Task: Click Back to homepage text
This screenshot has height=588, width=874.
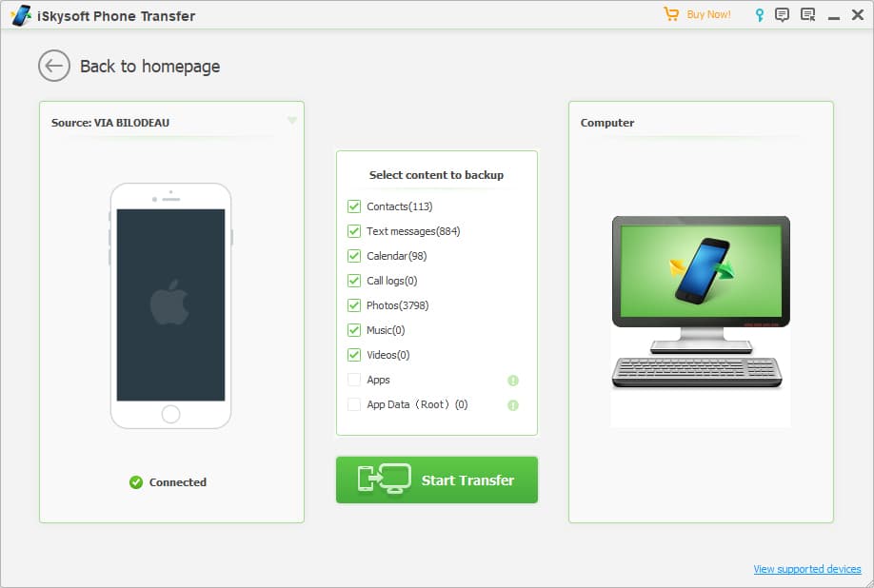Action: click(149, 67)
